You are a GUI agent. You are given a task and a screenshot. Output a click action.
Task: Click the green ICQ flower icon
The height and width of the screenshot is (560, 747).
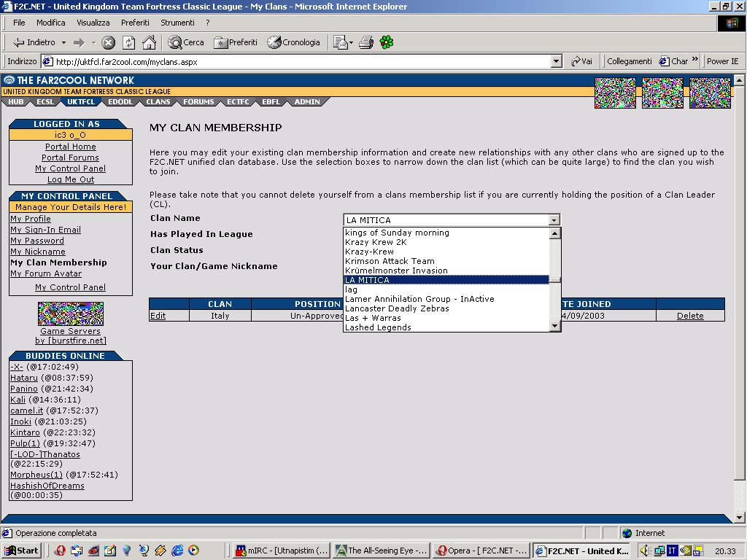[387, 42]
